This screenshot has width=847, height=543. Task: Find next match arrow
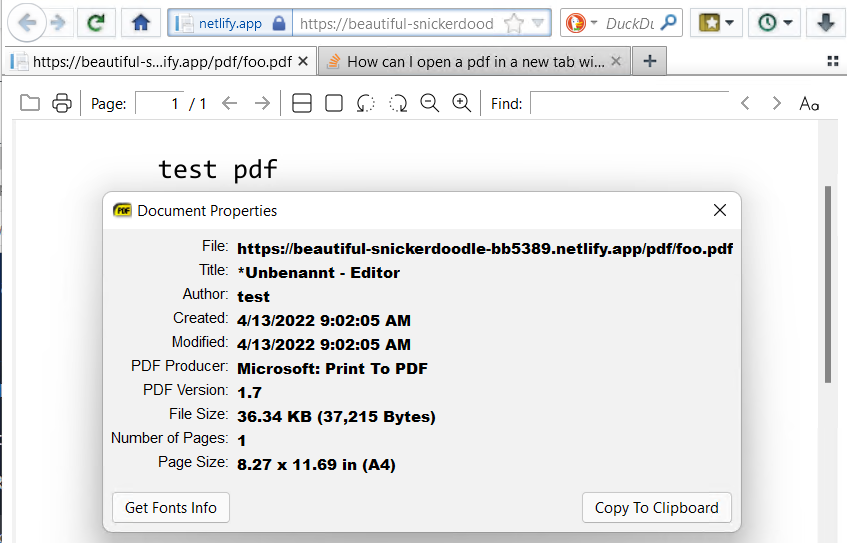pyautogui.click(x=777, y=103)
